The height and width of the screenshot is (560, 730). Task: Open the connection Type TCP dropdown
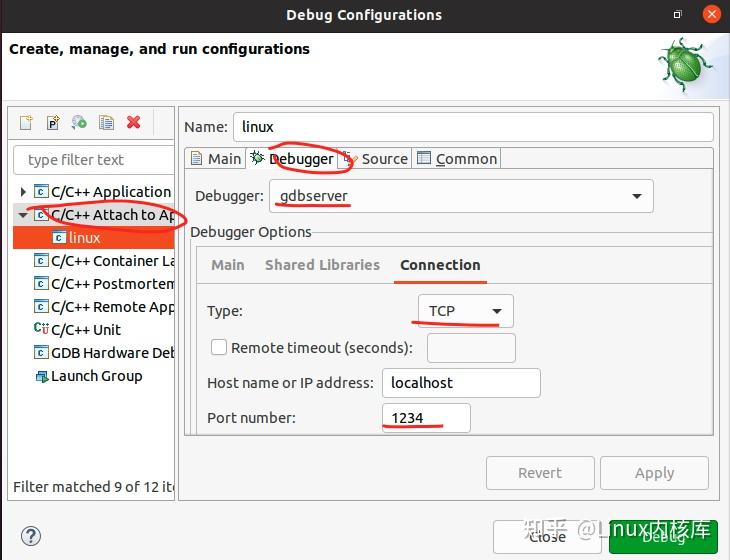465,311
